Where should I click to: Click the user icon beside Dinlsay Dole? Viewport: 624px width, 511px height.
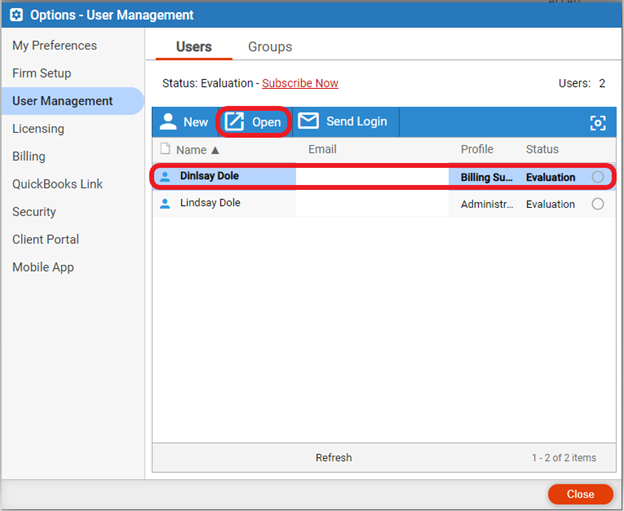pyautogui.click(x=165, y=176)
